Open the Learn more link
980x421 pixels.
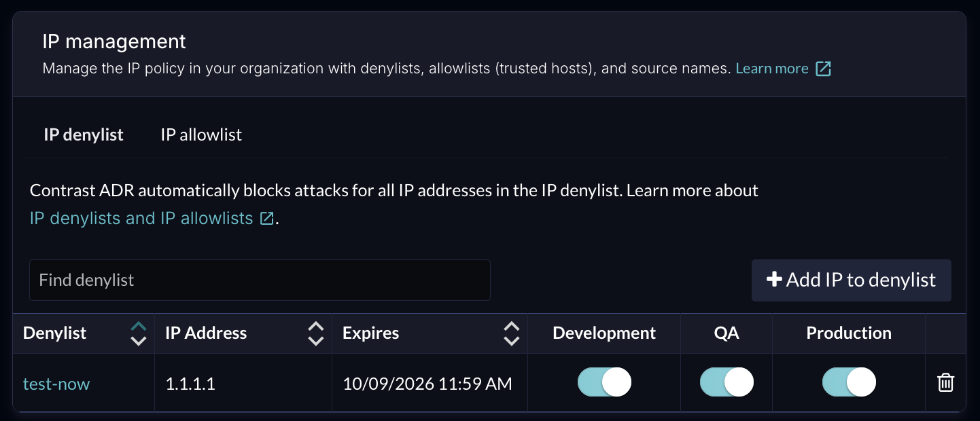click(x=783, y=69)
